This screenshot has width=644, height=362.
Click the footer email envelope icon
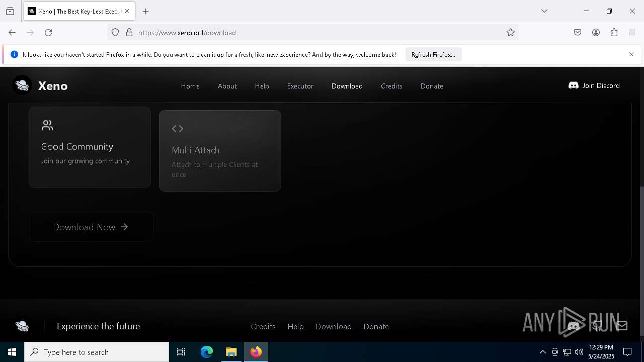tap(622, 326)
